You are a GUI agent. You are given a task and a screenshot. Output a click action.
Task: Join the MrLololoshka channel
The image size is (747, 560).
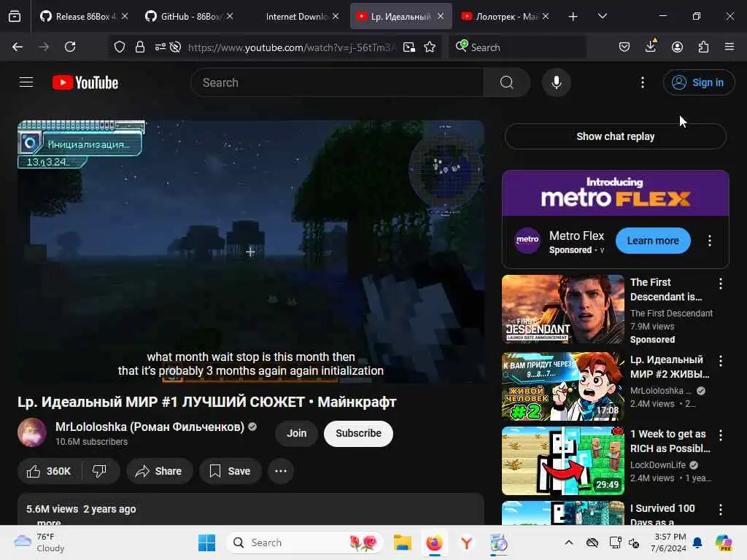pyautogui.click(x=296, y=433)
